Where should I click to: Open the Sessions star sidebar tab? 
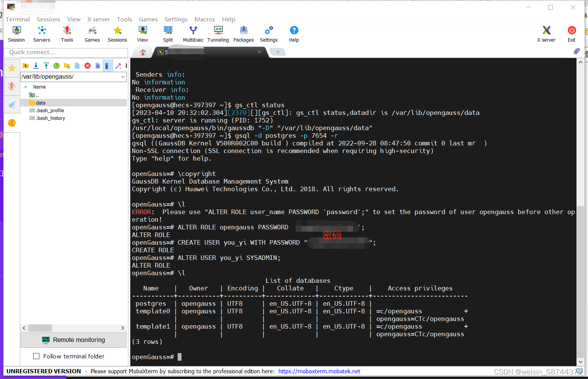(x=12, y=68)
